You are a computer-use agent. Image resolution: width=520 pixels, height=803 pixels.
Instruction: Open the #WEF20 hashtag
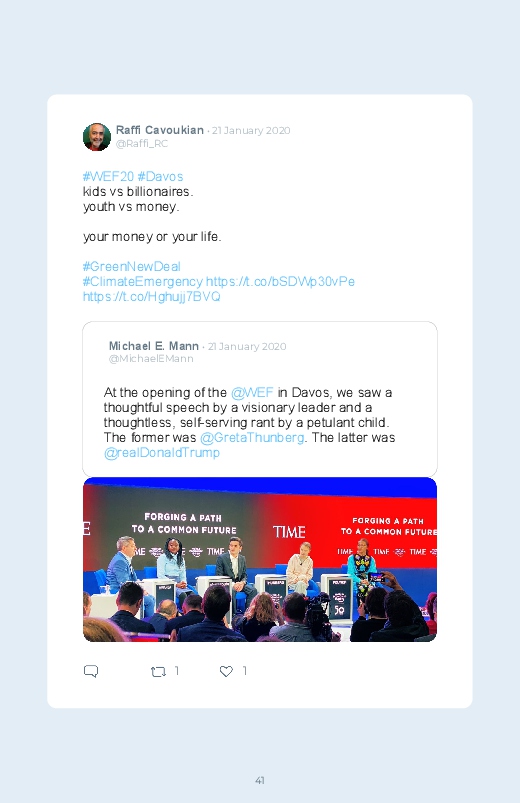click(x=108, y=177)
